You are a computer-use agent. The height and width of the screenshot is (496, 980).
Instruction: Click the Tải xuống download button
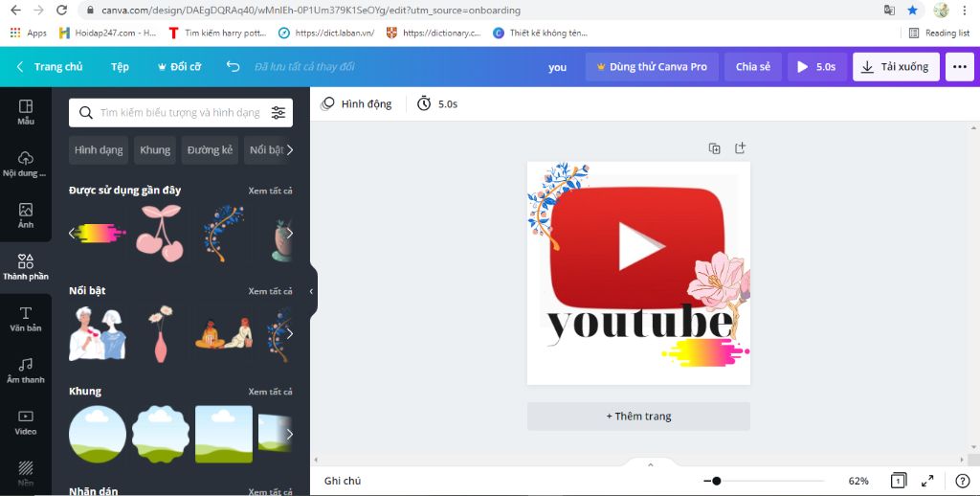[x=896, y=67]
